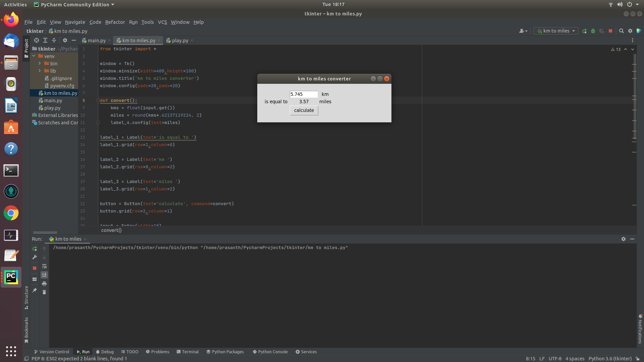Open the Refactor menu

pyautogui.click(x=115, y=22)
